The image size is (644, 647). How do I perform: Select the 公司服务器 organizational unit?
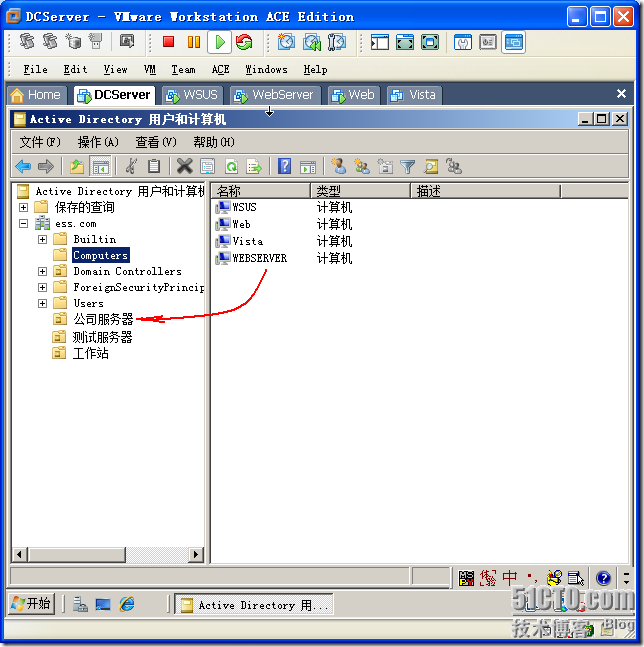pyautogui.click(x=103, y=319)
